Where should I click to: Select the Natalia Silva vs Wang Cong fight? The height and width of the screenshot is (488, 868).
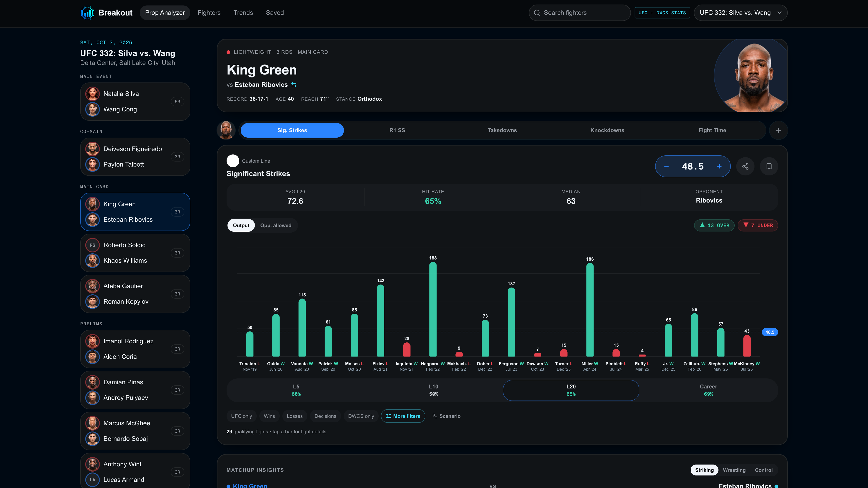(135, 102)
